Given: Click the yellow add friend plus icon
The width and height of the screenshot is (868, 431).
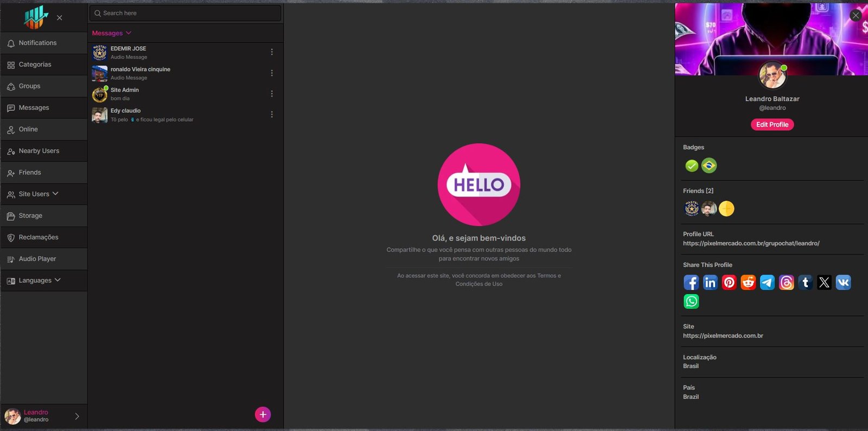Looking at the screenshot, I should click(726, 208).
